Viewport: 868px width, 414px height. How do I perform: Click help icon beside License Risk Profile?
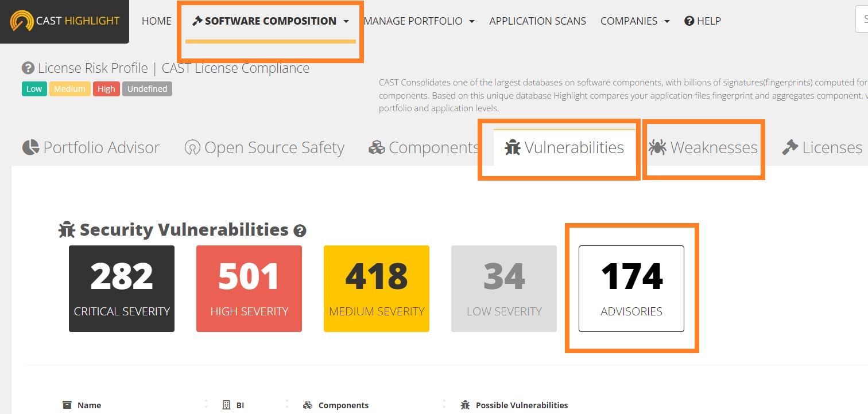[28, 68]
